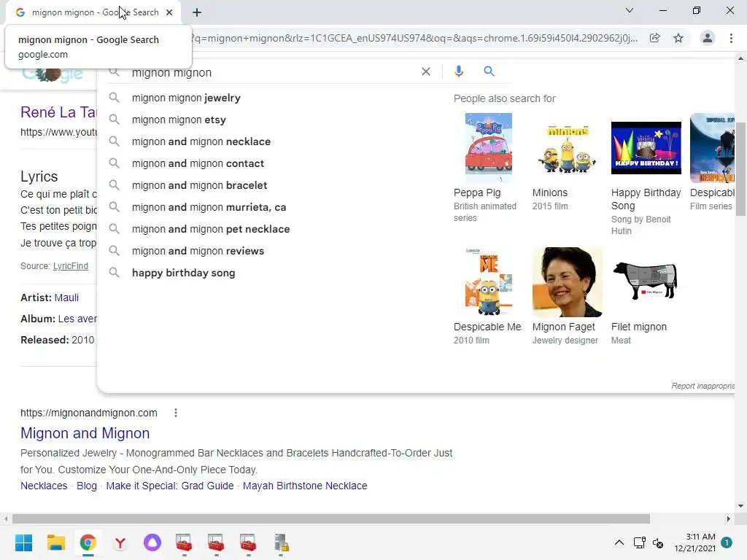Image resolution: width=747 pixels, height=560 pixels.
Task: Click inside the mignon mignon search field
Action: (271, 72)
